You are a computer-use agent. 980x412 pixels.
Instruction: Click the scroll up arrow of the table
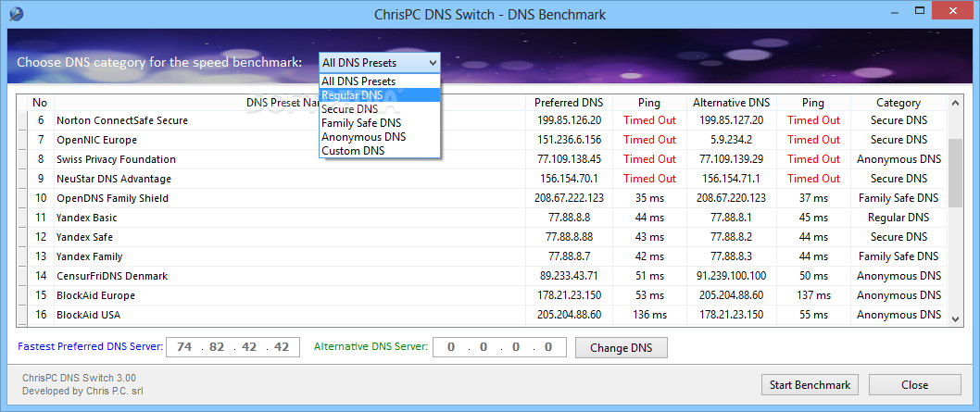click(x=954, y=103)
